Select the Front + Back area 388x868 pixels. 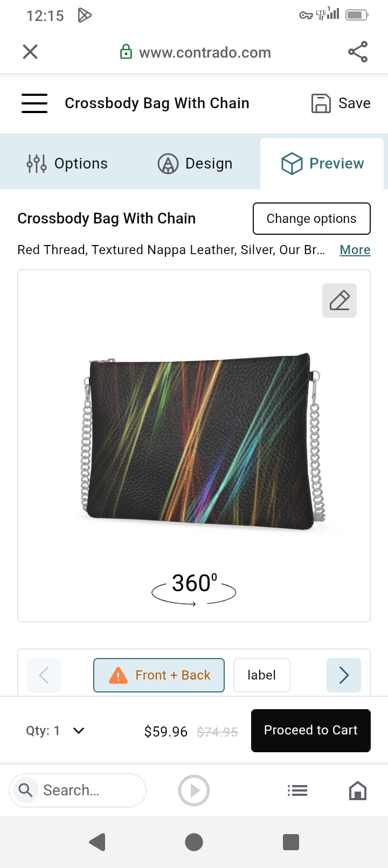(x=159, y=675)
